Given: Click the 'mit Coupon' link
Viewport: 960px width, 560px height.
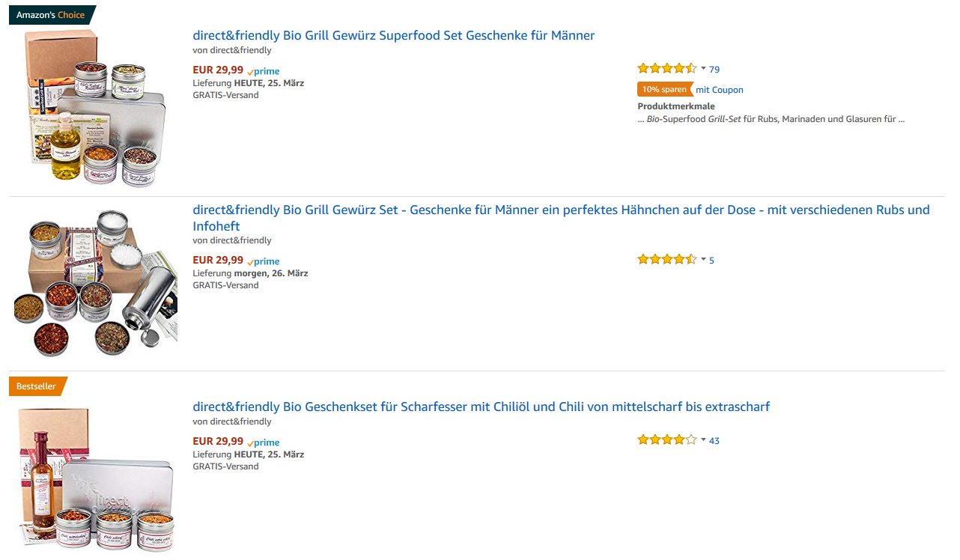Looking at the screenshot, I should click(720, 90).
